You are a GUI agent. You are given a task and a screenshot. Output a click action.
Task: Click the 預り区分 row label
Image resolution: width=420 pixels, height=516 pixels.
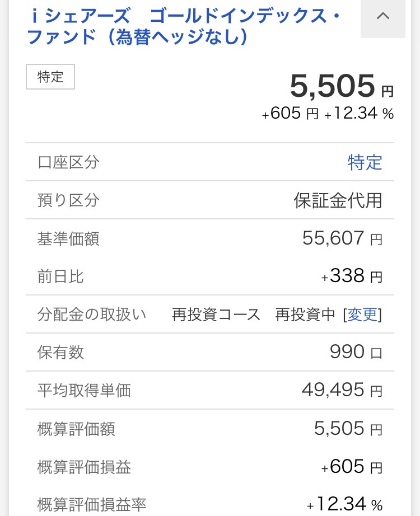(x=68, y=200)
